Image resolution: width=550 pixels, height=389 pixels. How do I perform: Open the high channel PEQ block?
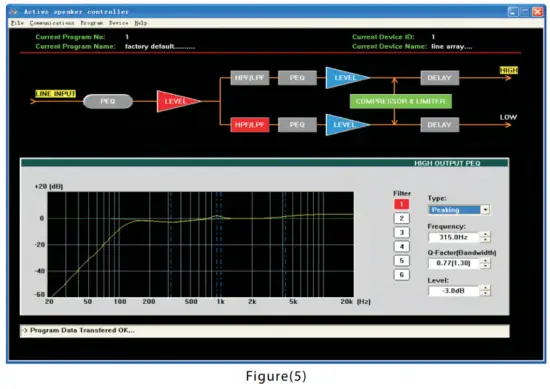click(297, 78)
